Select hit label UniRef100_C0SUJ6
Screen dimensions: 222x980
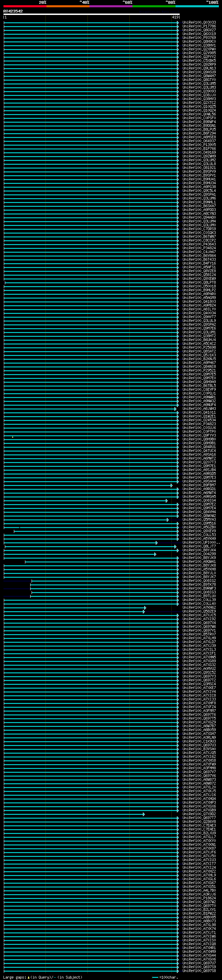(199, 428)
